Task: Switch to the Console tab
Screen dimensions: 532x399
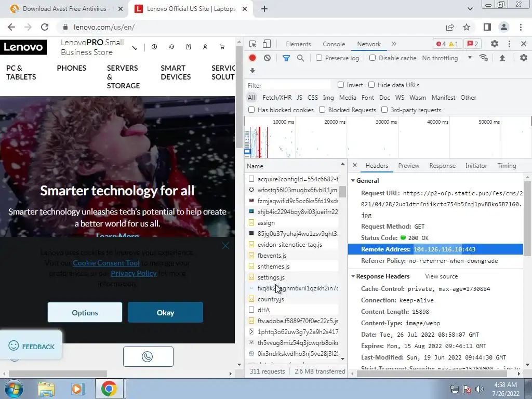Action: (x=334, y=44)
